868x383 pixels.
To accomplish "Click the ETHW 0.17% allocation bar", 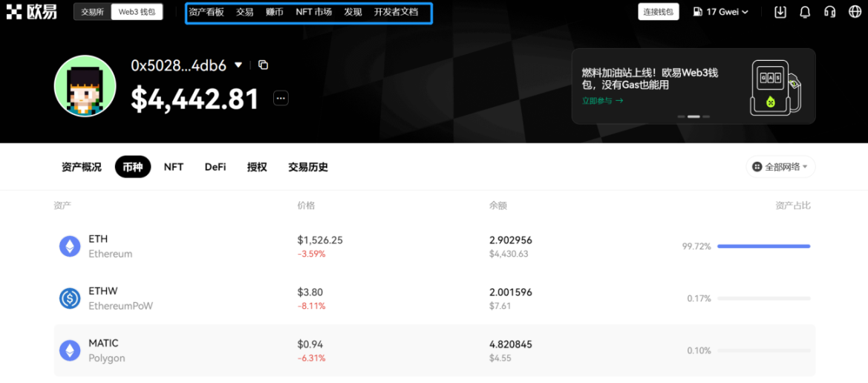I will 764,298.
